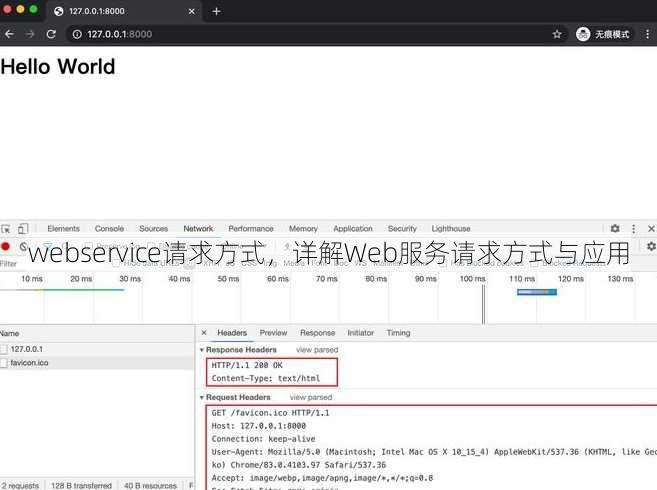Close the 127.0.0.1:8000 browser tab
This screenshot has height=490, width=657.
click(x=191, y=11)
